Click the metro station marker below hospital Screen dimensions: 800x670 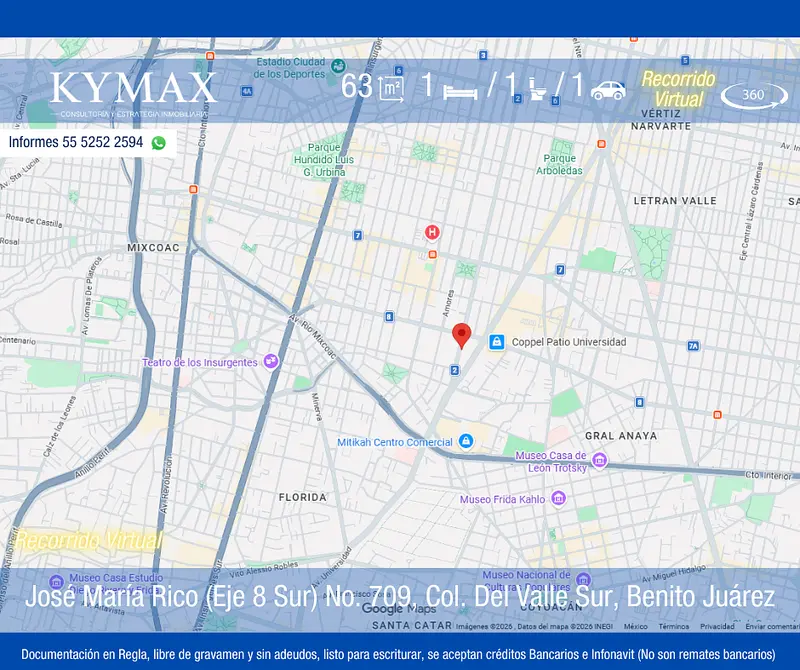(433, 254)
